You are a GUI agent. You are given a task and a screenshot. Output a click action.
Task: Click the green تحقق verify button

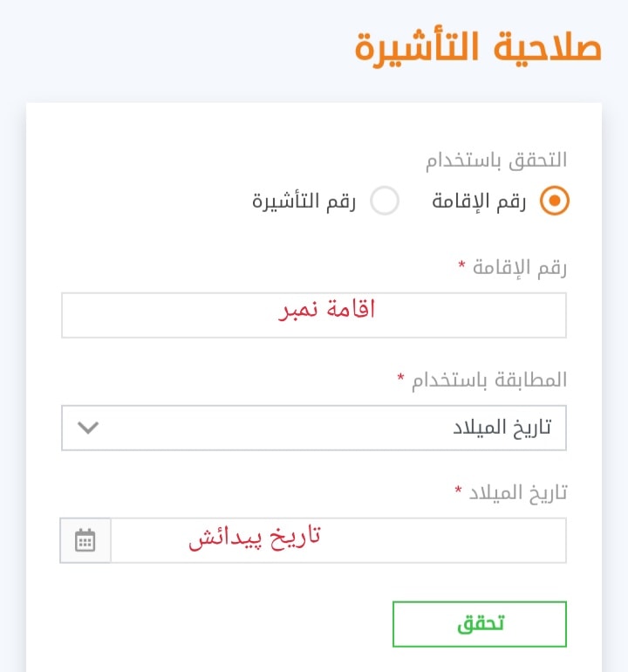pyautogui.click(x=480, y=624)
